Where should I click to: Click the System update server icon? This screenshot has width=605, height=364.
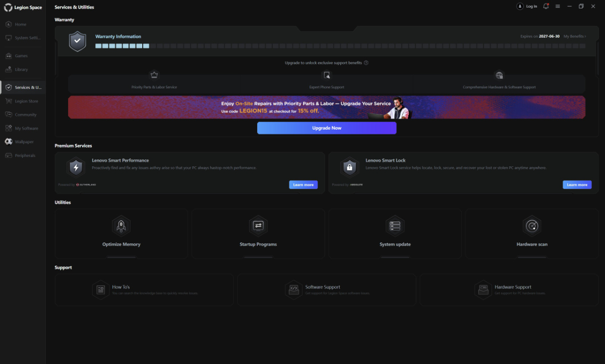395,226
